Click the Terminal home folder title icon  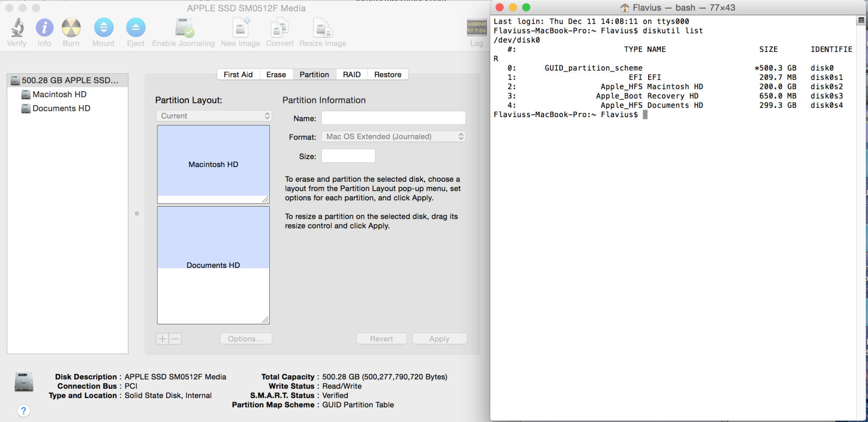[625, 8]
